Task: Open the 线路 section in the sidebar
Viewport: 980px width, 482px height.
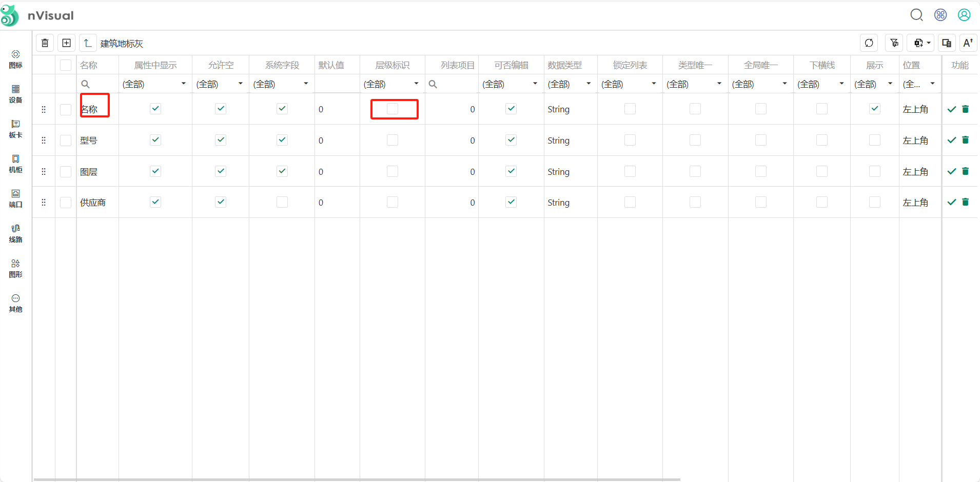Action: (x=16, y=234)
